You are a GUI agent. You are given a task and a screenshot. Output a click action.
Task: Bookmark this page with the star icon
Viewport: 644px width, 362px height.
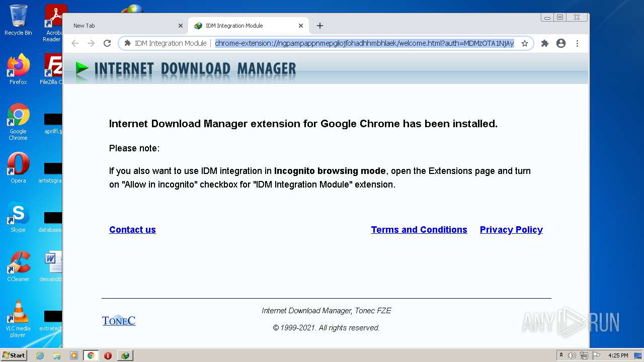pos(525,43)
